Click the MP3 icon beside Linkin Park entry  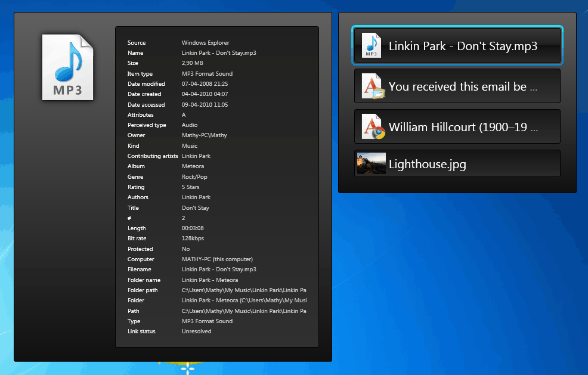370,45
